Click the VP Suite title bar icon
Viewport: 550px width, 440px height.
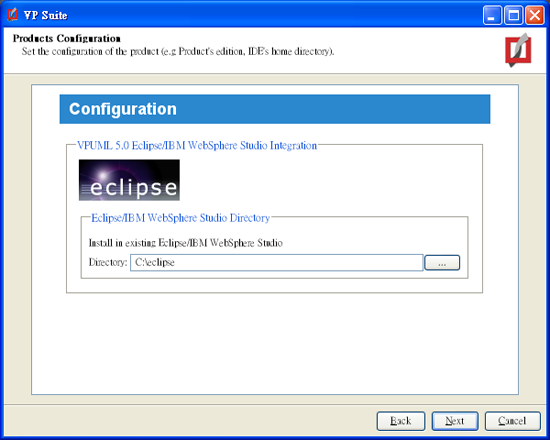click(12, 15)
